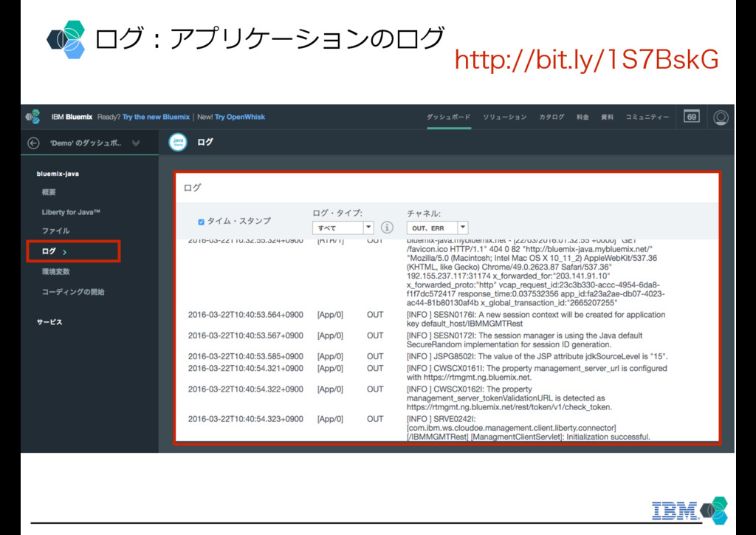Click the Try OpenWhisk link

coord(240,117)
